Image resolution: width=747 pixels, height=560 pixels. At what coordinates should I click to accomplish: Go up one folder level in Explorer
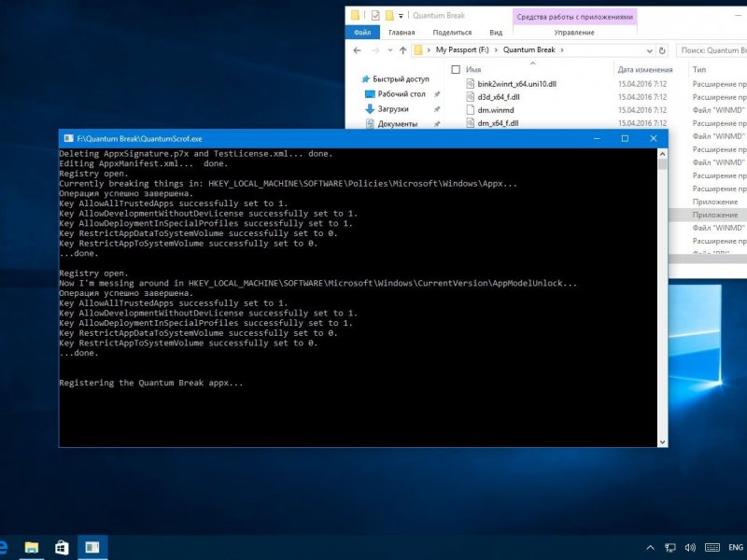point(403,50)
